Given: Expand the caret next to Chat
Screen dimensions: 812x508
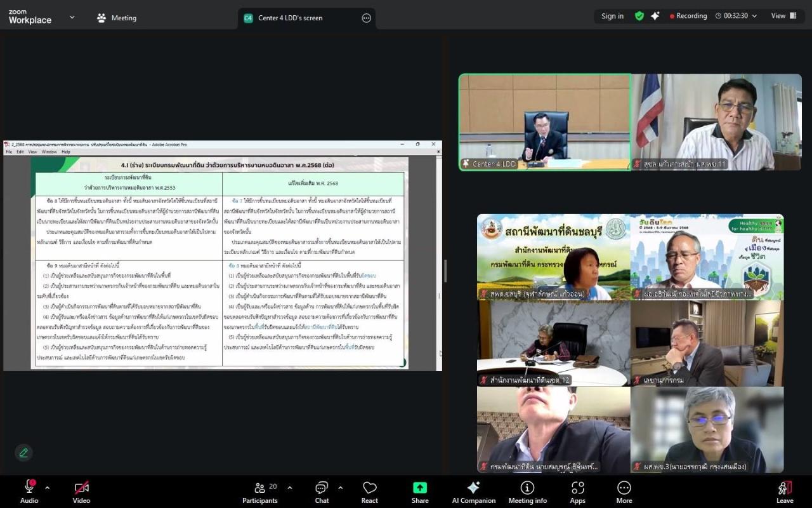Looking at the screenshot, I should point(340,488).
